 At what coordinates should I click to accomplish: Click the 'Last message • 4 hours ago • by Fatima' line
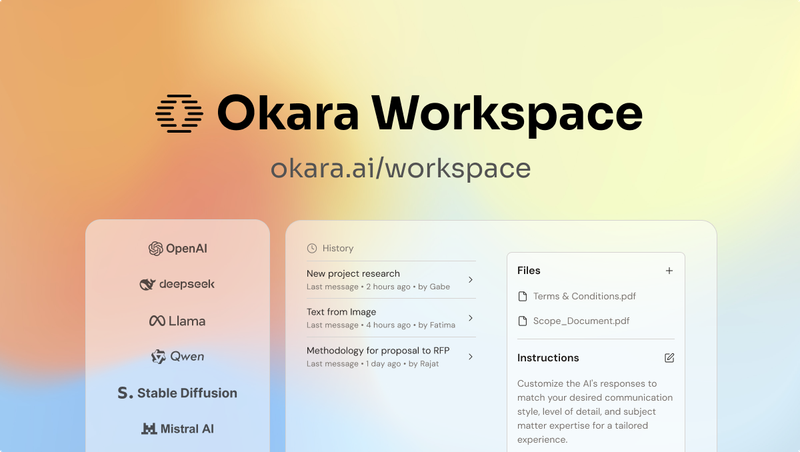(381, 325)
